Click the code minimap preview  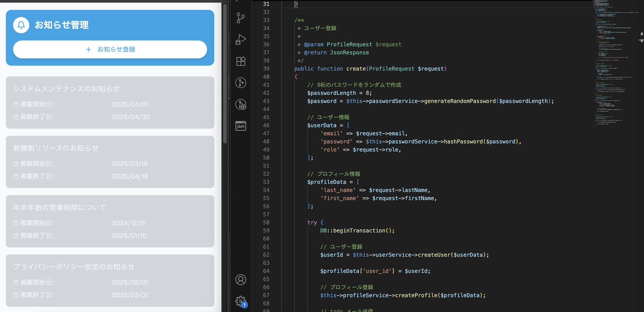(617, 63)
